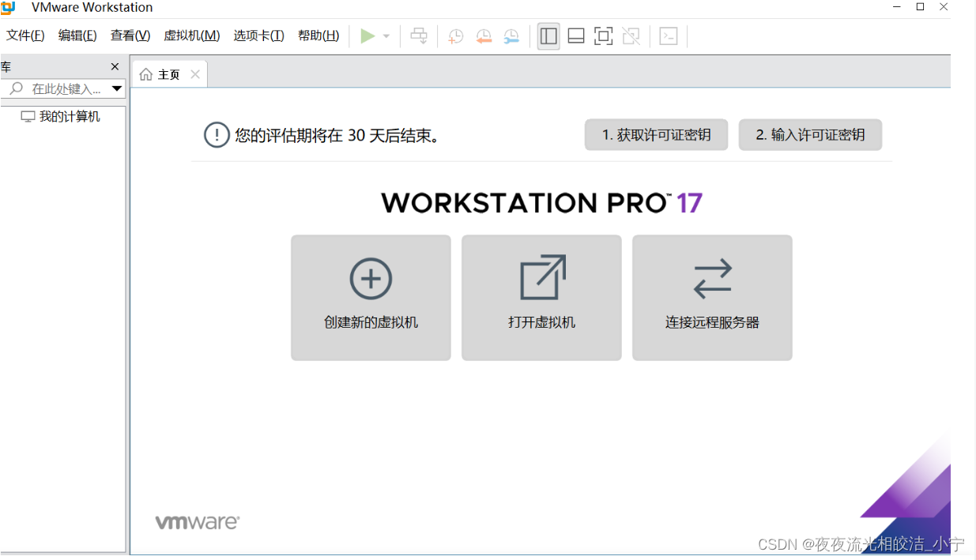The height and width of the screenshot is (560, 976).
Task: Open the library search filter dropdown arrow
Action: [117, 88]
